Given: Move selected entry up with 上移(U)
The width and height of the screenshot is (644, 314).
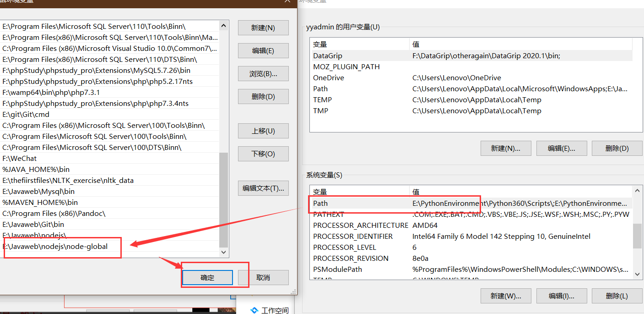Looking at the screenshot, I should 263,131.
